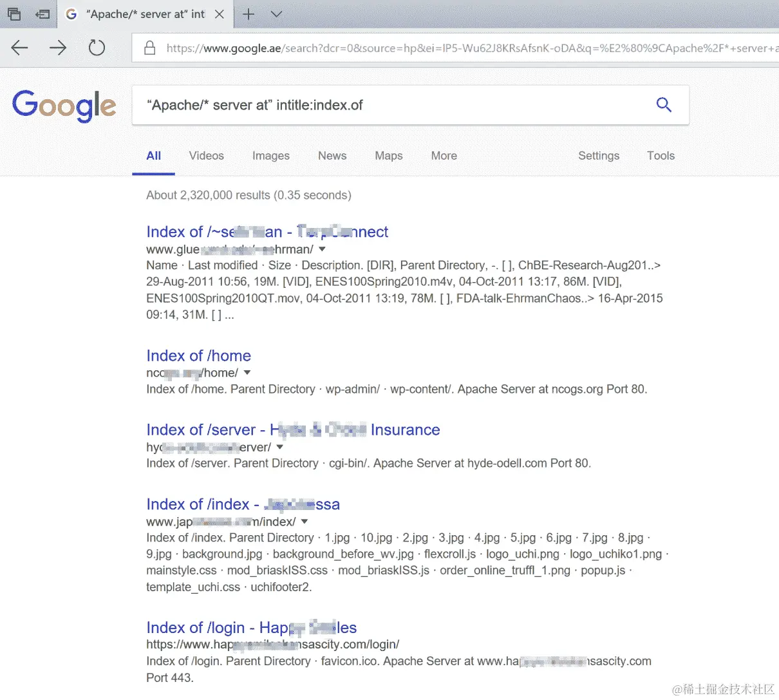
Task: Open the "Index of /login" result
Action: click(251, 627)
